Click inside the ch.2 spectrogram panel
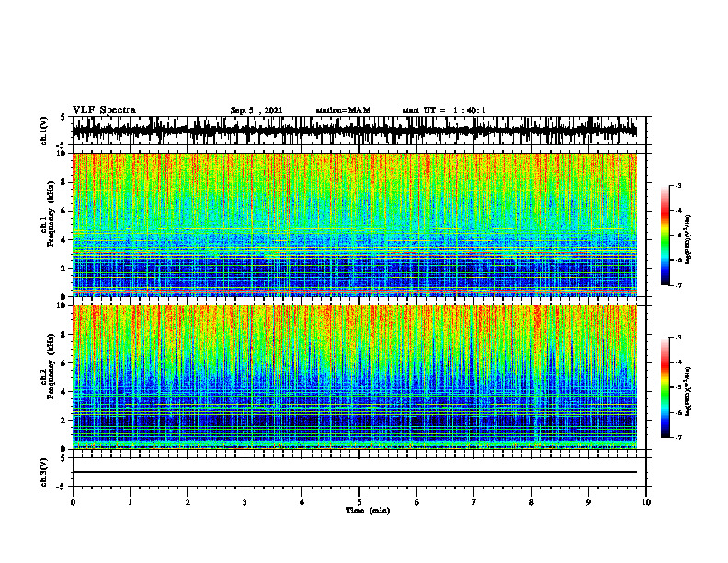728x563 pixels. coord(354,377)
